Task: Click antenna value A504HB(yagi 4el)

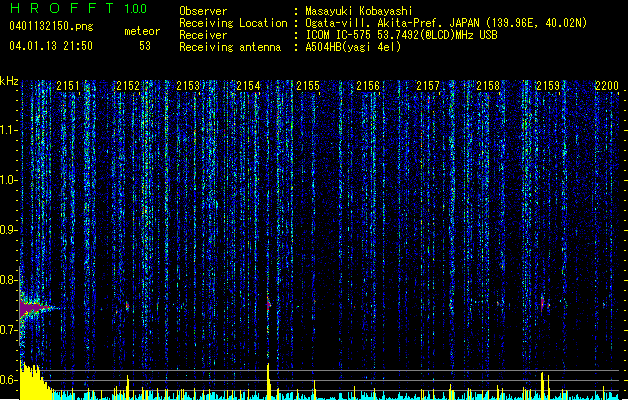Action: [353, 47]
